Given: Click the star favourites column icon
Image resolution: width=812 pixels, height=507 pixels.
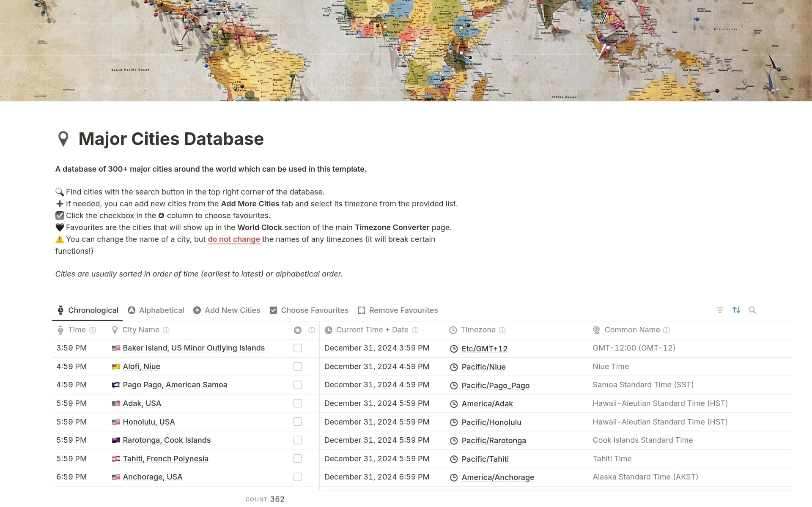Looking at the screenshot, I should 298,330.
